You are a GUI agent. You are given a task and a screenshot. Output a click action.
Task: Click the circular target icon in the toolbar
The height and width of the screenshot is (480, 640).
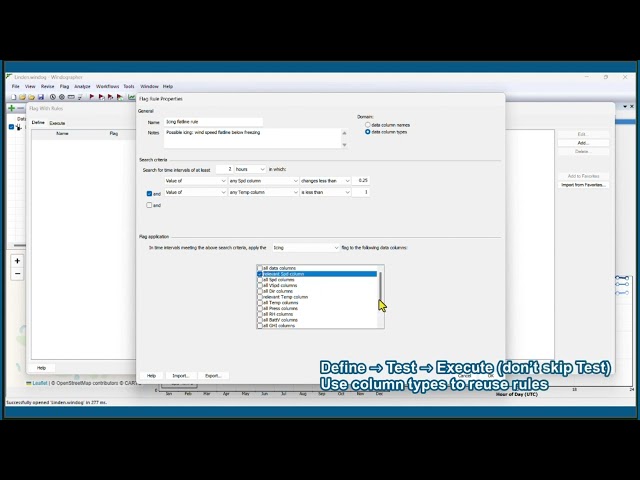[62, 97]
